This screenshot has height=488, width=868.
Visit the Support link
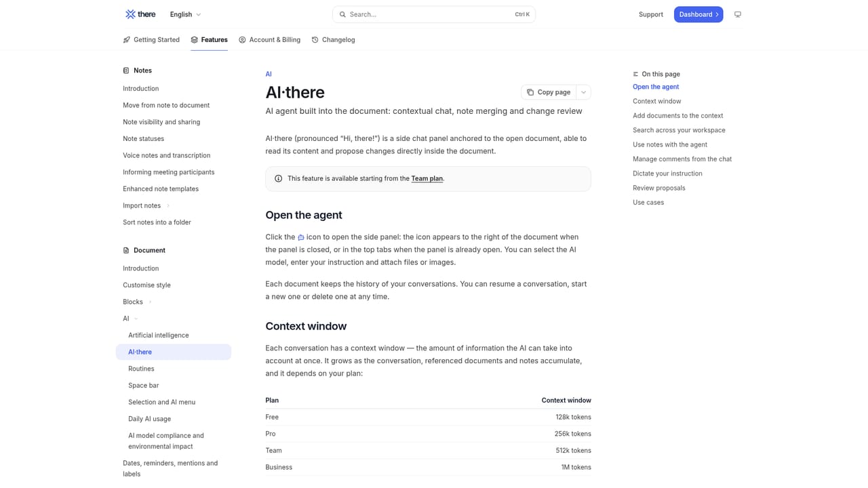[x=651, y=14]
